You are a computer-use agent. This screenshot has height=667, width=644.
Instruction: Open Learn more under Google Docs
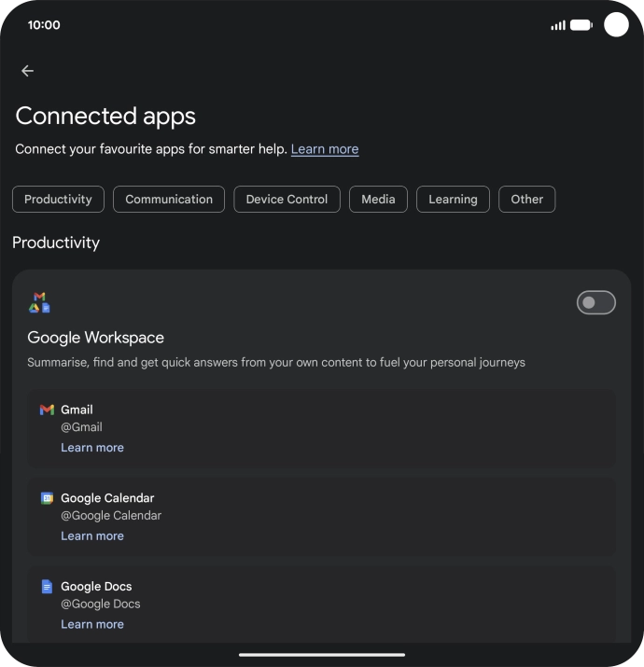[x=92, y=624]
